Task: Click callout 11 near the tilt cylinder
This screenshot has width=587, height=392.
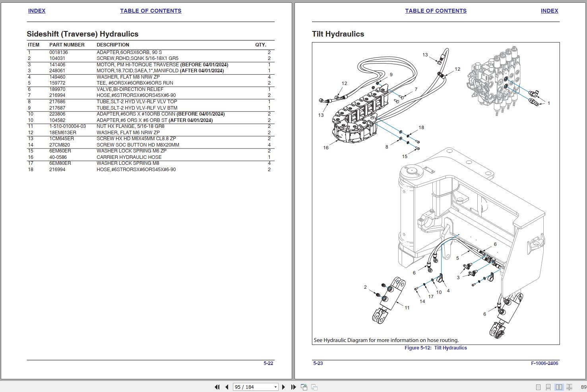Action: (x=407, y=308)
